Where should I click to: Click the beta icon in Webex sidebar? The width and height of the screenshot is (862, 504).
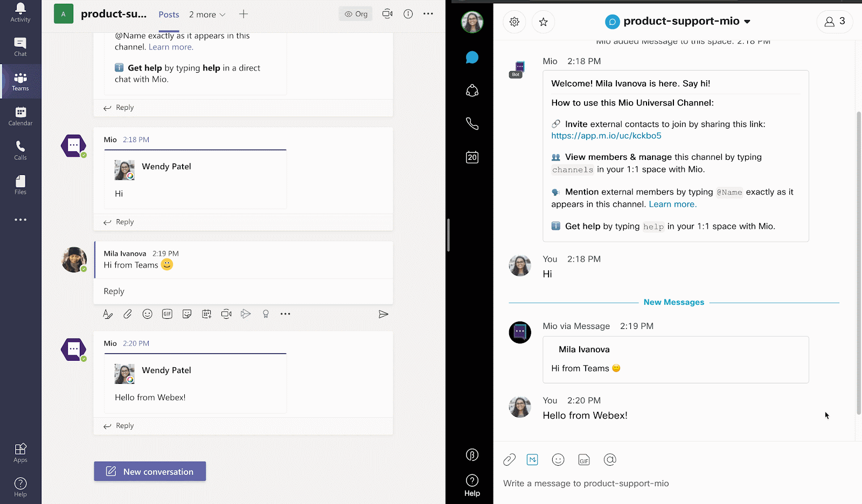(x=472, y=455)
